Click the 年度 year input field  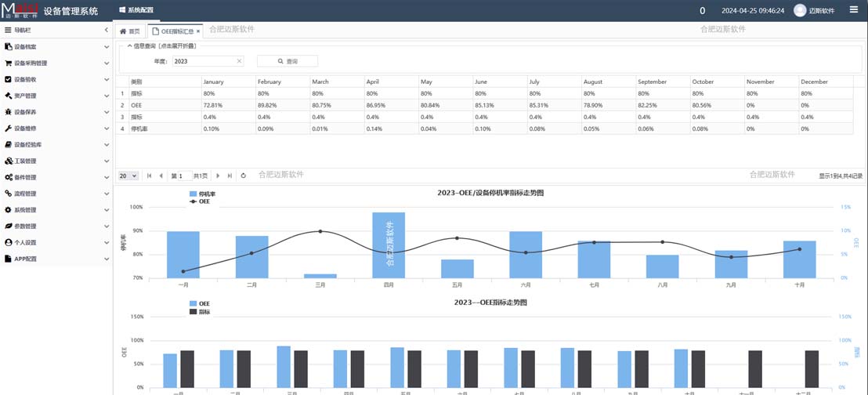[204, 61]
